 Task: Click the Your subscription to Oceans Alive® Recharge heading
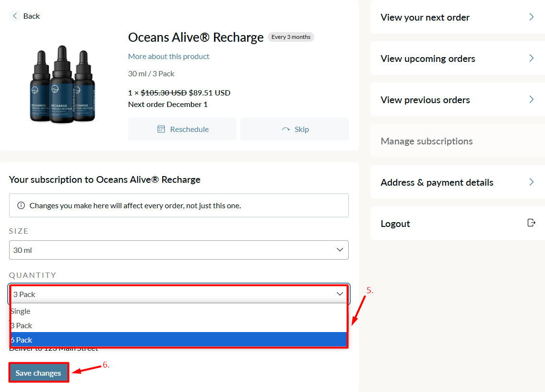[x=105, y=179]
